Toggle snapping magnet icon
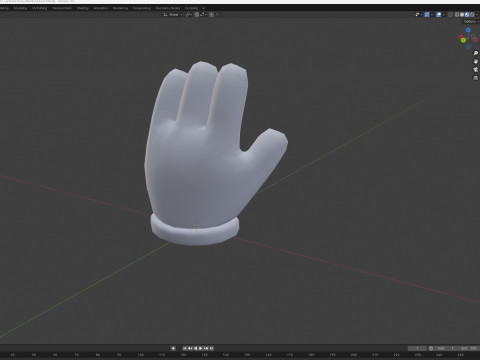This screenshot has width=480, height=360. click(197, 15)
